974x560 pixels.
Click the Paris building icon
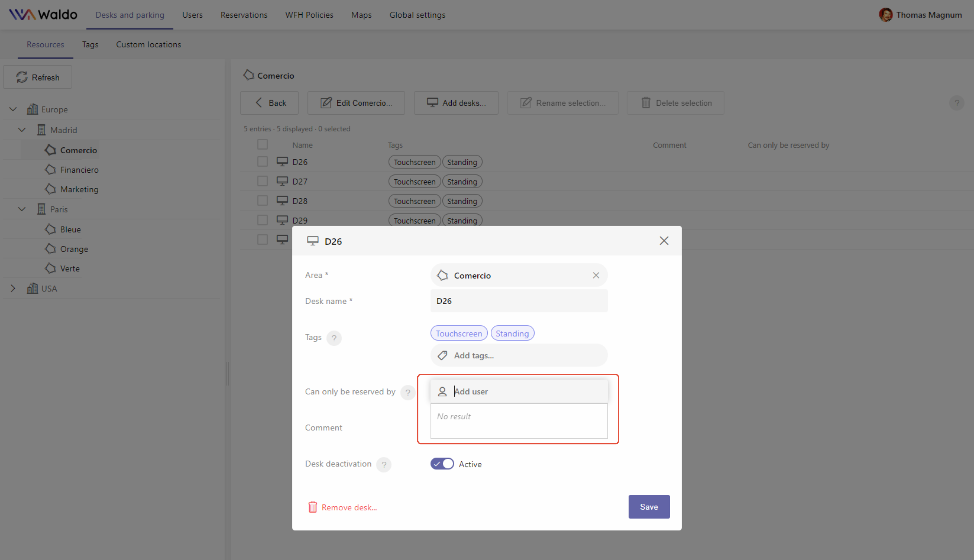[41, 209]
